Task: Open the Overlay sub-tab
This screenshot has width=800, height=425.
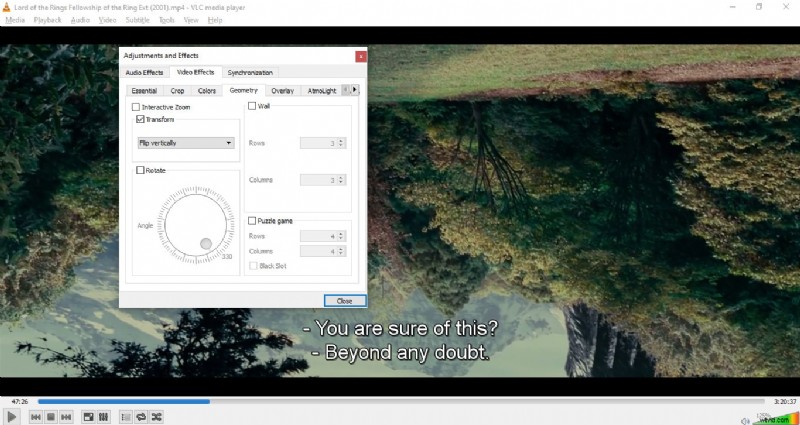Action: click(283, 91)
